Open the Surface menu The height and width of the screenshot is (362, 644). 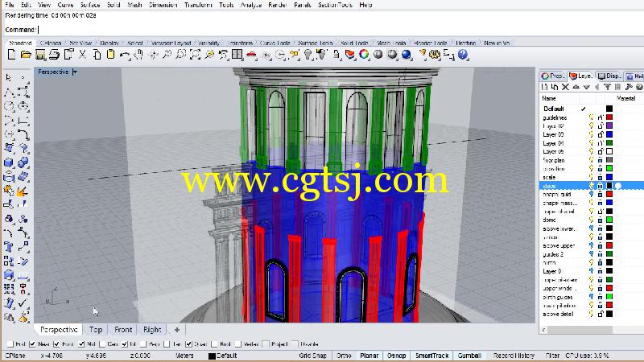pos(90,5)
